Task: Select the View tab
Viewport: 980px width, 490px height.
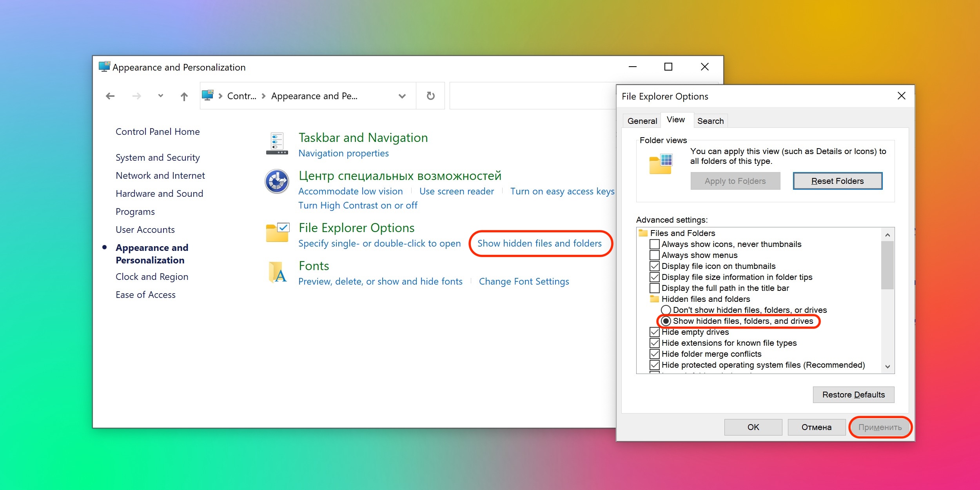Action: (676, 120)
